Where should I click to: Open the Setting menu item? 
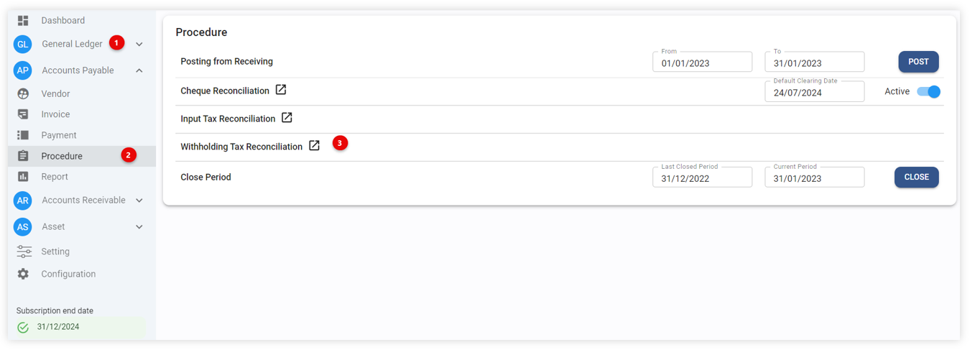(55, 252)
